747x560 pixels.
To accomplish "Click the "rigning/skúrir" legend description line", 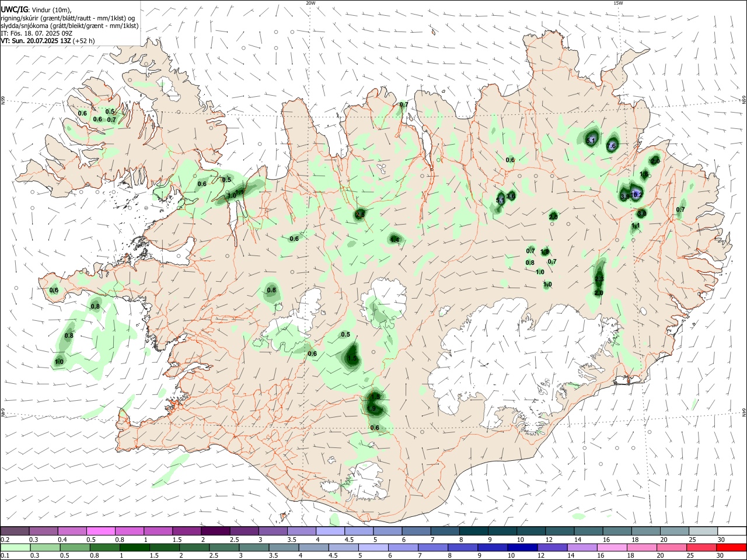I will tap(68, 18).
